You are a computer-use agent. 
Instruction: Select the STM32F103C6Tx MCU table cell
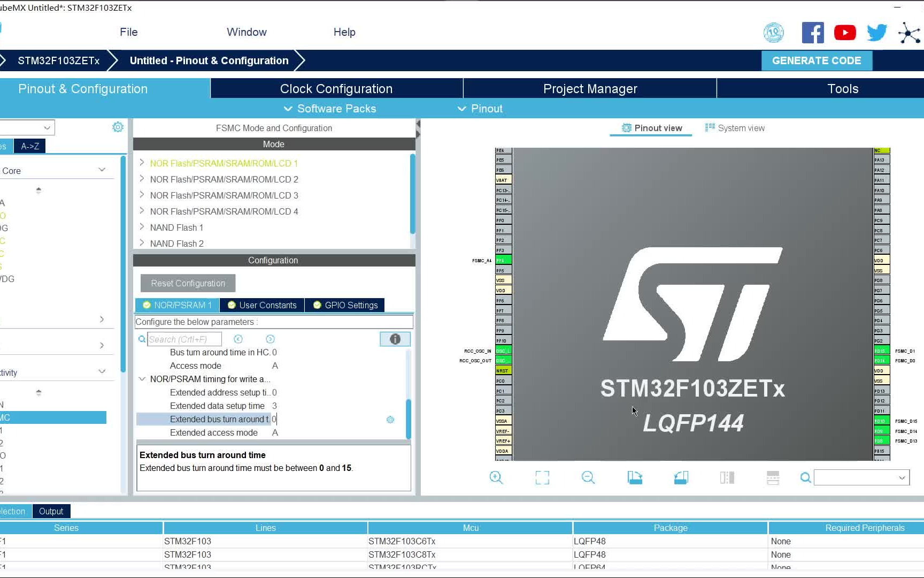pos(402,541)
